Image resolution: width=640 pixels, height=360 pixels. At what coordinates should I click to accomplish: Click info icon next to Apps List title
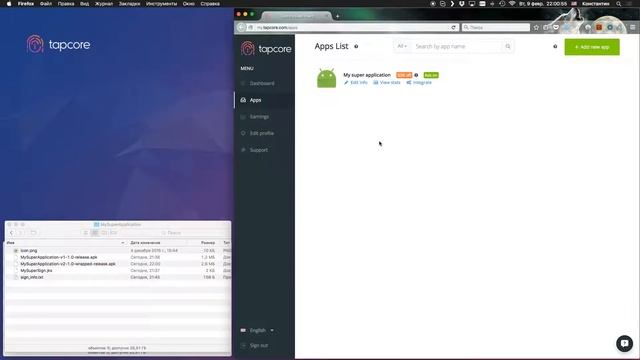356,47
